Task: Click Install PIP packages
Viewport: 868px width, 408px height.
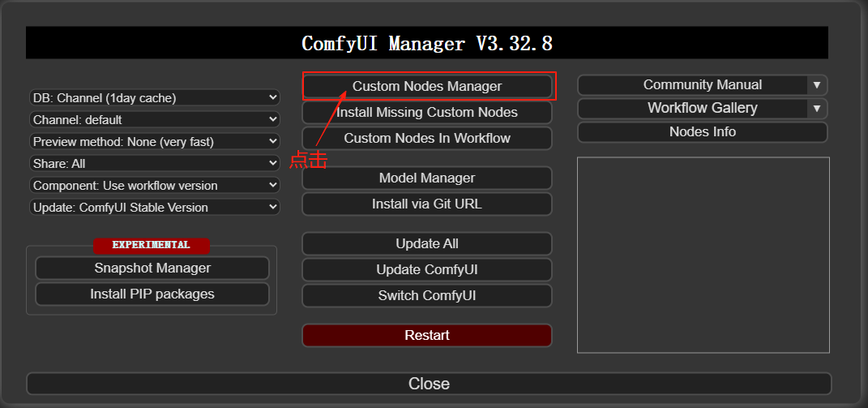Action: coord(152,294)
